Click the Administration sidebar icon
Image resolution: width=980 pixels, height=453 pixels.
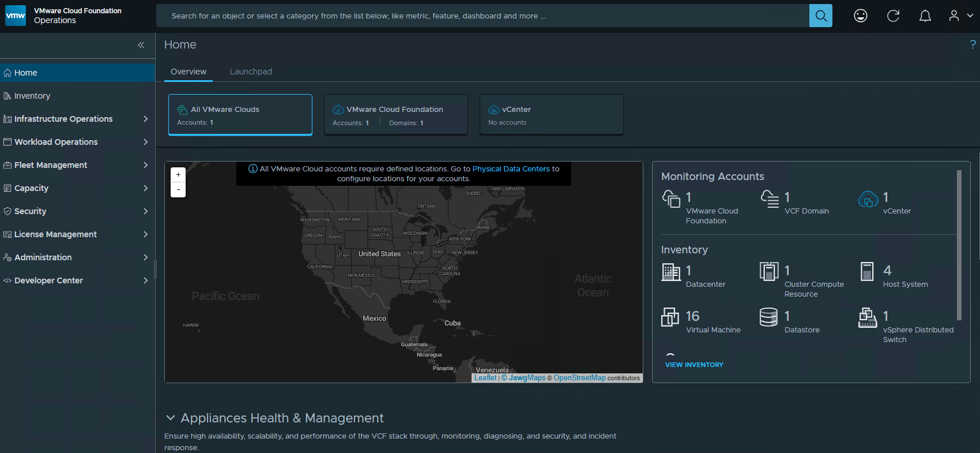coord(7,257)
